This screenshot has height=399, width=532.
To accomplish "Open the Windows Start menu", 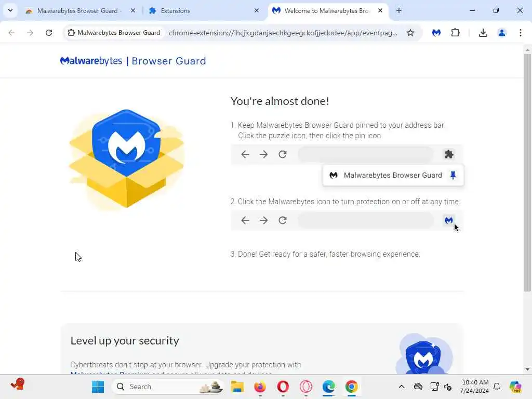I will pos(98,387).
